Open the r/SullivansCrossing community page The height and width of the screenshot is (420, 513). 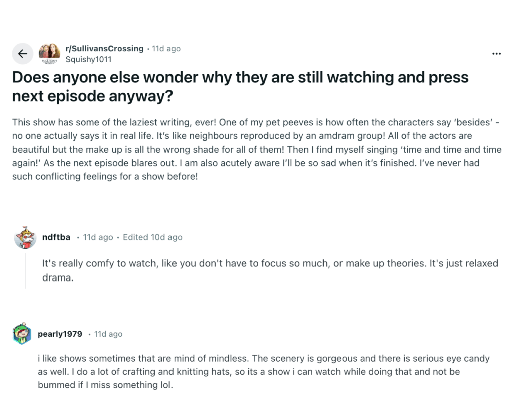(x=104, y=48)
